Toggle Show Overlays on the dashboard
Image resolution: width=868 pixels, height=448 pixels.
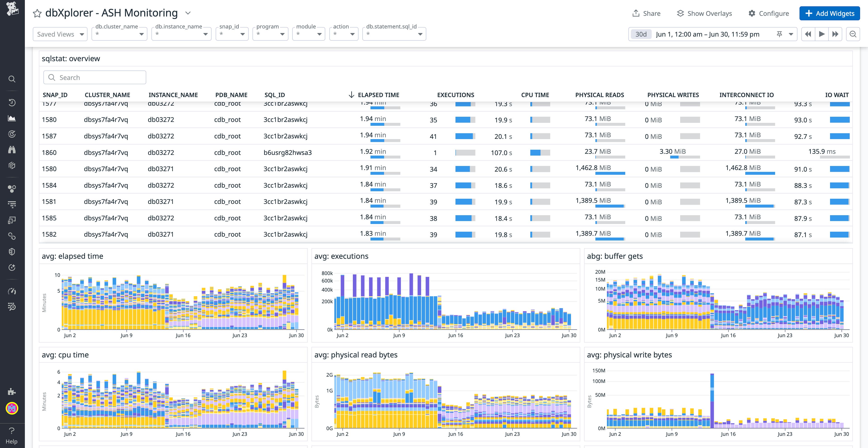704,14
